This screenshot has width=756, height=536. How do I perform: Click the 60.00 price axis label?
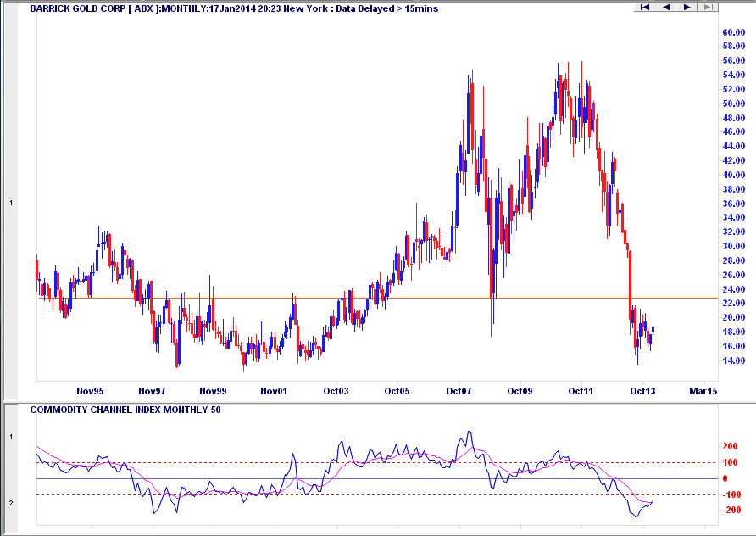point(734,32)
